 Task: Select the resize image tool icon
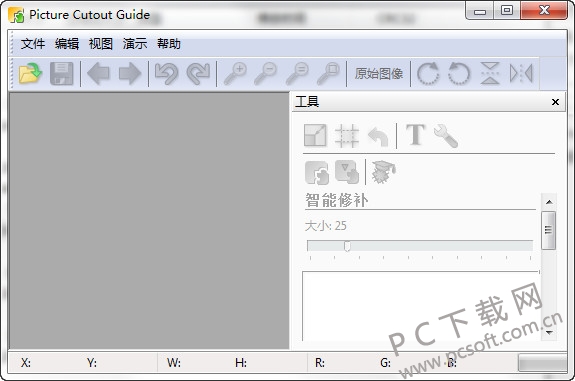(315, 135)
